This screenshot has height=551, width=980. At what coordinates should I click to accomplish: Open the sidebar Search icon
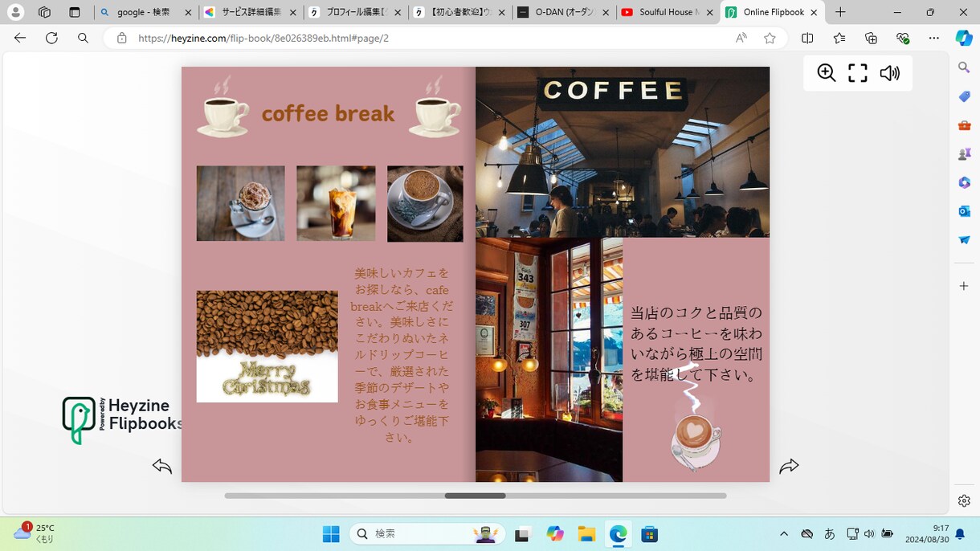pyautogui.click(x=964, y=68)
